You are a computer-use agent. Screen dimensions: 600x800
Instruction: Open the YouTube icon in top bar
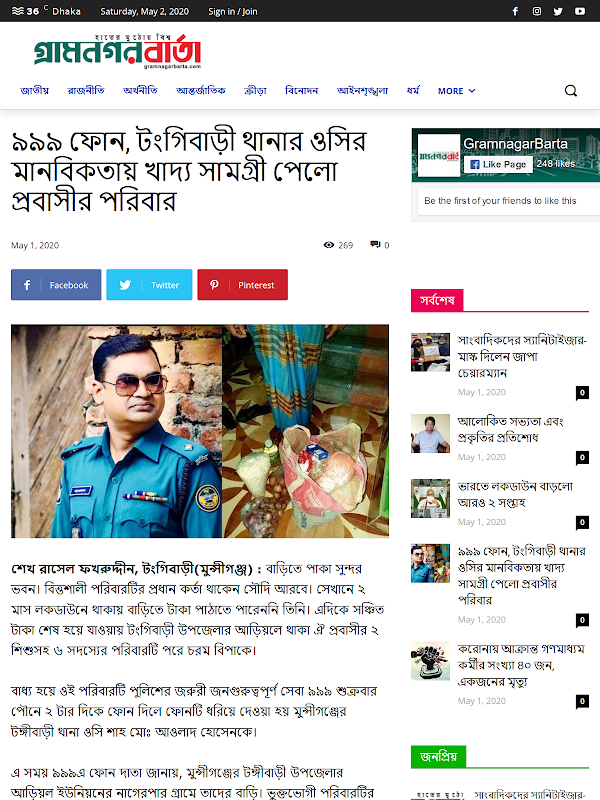(x=580, y=11)
